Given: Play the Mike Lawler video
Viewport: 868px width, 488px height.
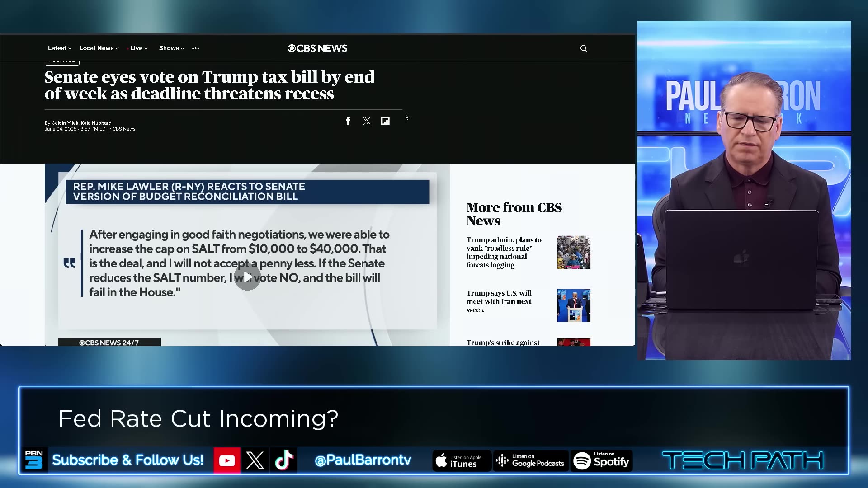Looking at the screenshot, I should 247,277.
